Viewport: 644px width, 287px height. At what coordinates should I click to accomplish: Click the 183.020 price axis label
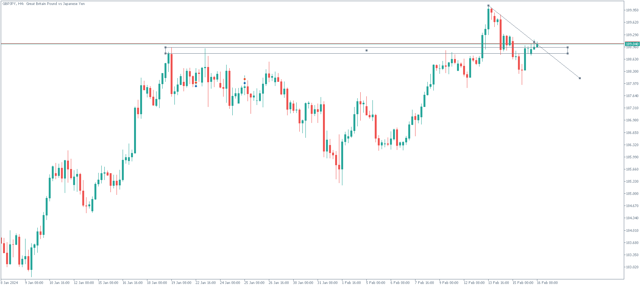[632, 267]
